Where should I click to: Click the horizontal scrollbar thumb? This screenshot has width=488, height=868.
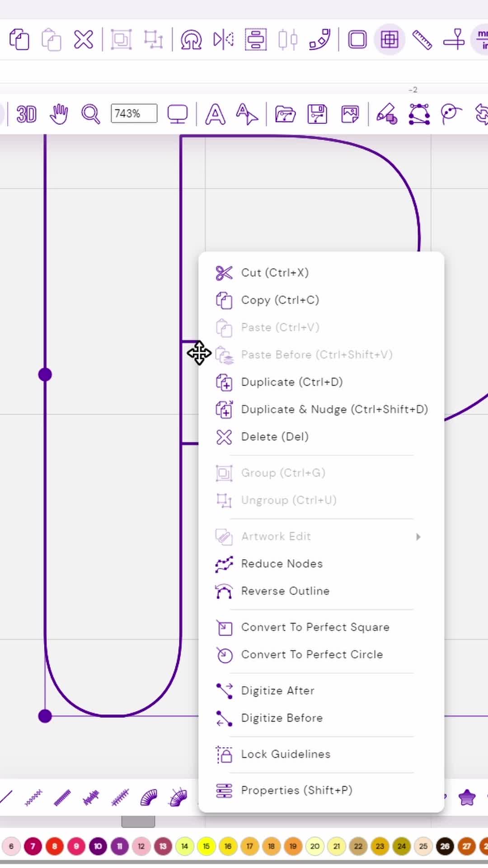point(138,821)
